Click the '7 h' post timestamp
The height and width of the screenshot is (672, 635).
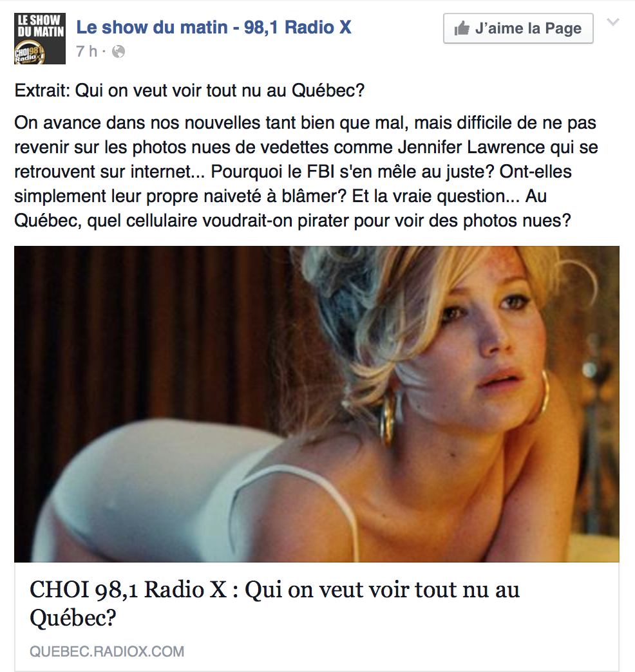87,51
